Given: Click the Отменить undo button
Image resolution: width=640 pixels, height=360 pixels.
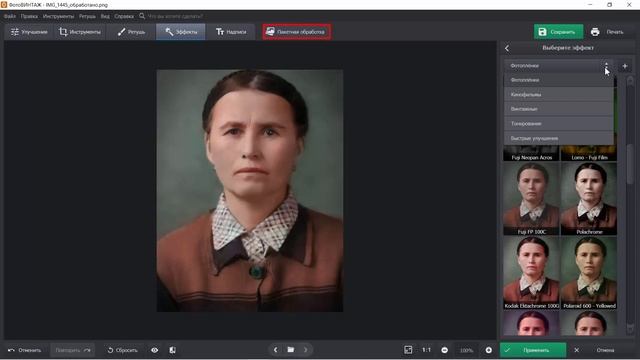Looking at the screenshot, I should click(24, 350).
